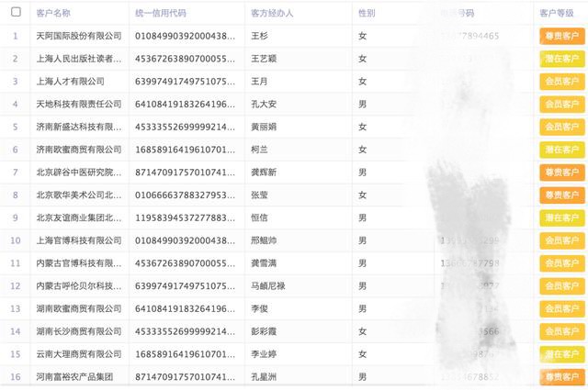Select customer 河南富裕农产品集团
588x390 pixels.
click(x=74, y=377)
